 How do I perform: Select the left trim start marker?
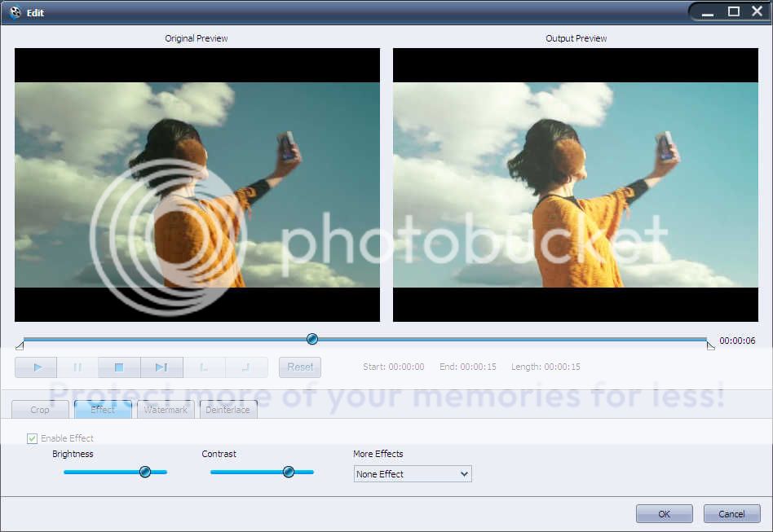click(20, 345)
